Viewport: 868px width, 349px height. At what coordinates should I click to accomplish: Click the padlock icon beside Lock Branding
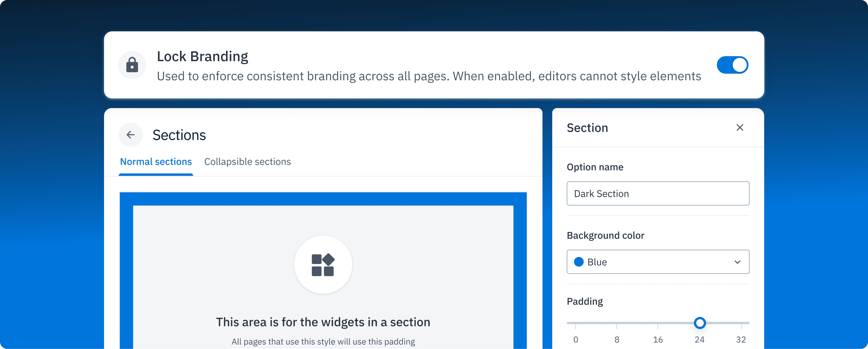[x=132, y=65]
